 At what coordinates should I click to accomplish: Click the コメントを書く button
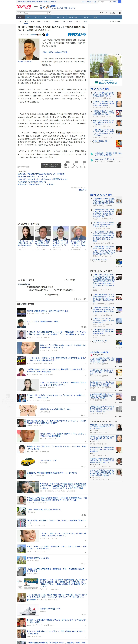click(x=69, y=280)
